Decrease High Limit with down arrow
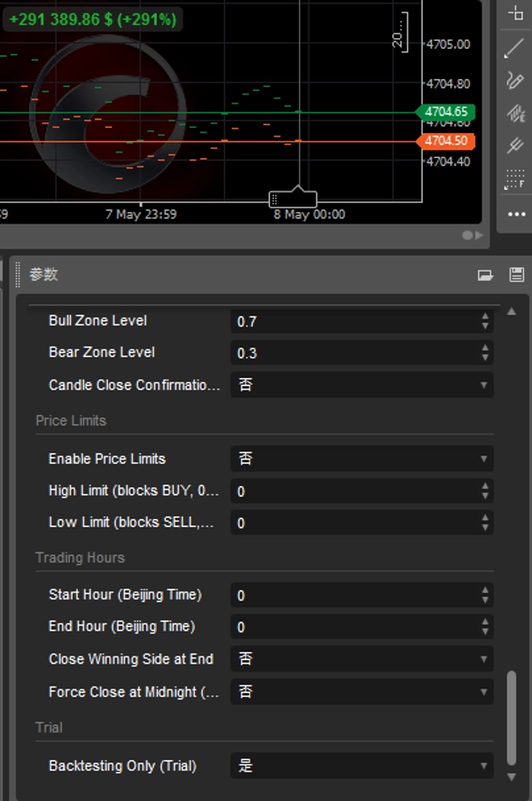The image size is (532, 801). (x=485, y=496)
